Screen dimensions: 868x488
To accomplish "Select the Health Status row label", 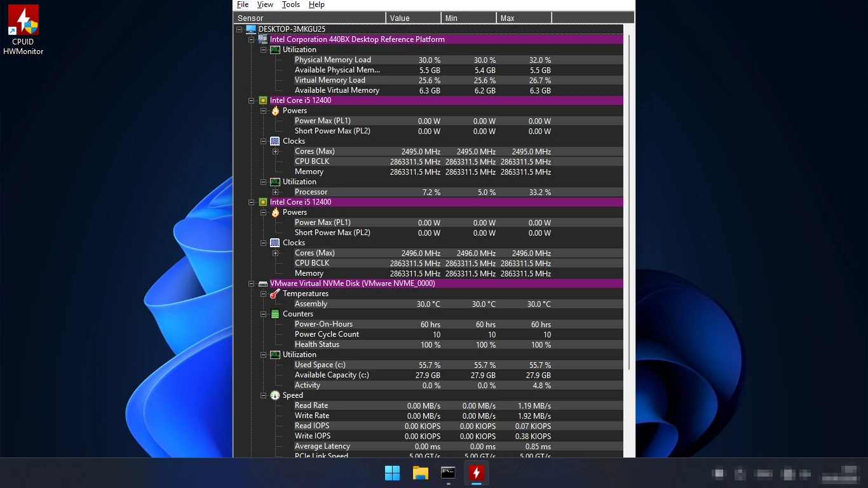I will tap(316, 344).
